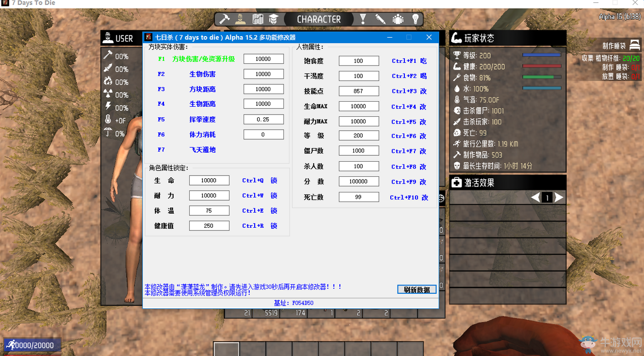Click the 死亡数 field showing 99
Image resolution: width=644 pixels, height=356 pixels.
click(x=359, y=197)
